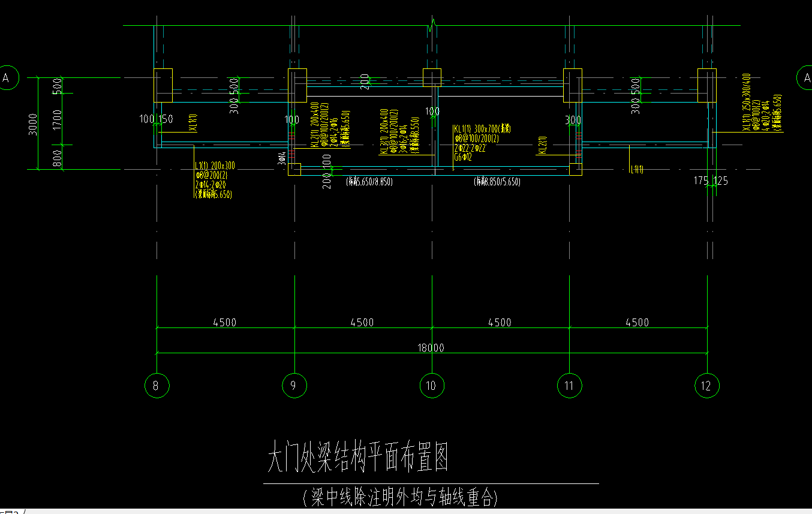Select the G6Φ12 reinforcement text line
The image size is (812, 514).
click(463, 158)
